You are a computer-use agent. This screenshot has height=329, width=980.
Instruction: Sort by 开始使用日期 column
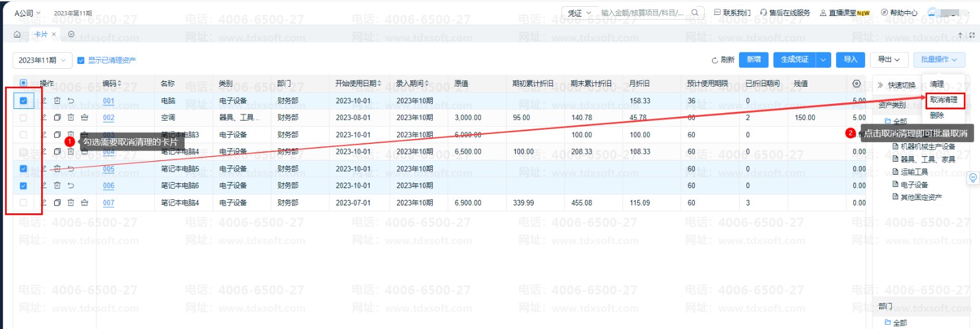pyautogui.click(x=379, y=83)
